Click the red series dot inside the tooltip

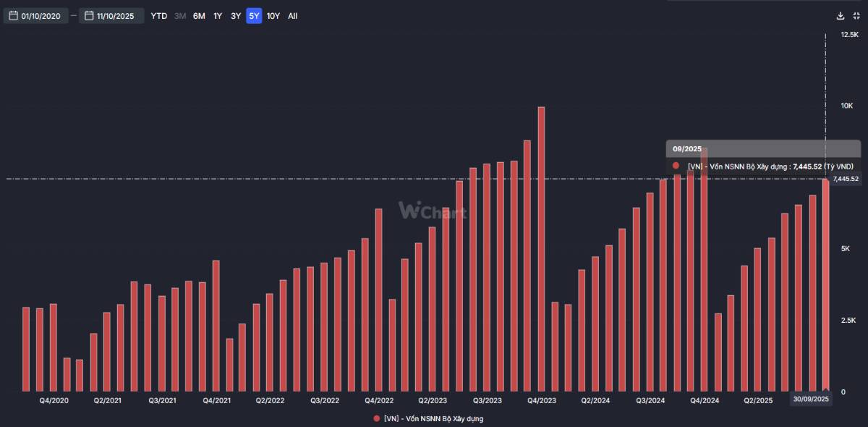676,165
